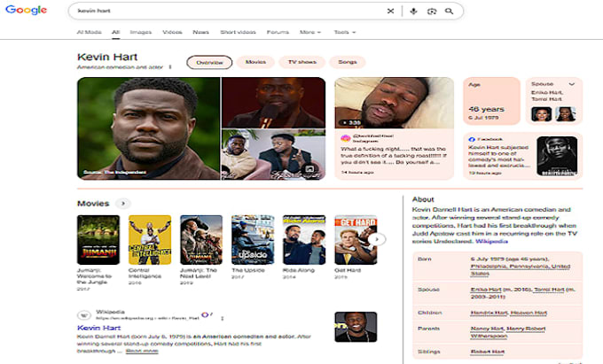
Task: Open the Get Hard movie poster
Action: click(356, 240)
